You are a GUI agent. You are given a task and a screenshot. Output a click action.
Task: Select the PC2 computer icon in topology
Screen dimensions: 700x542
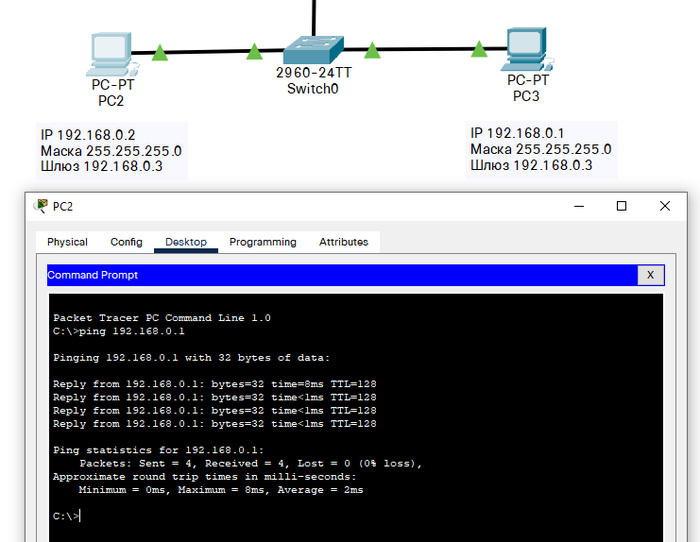pyautogui.click(x=112, y=54)
